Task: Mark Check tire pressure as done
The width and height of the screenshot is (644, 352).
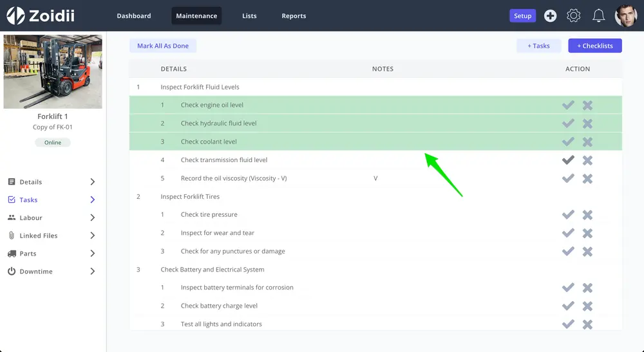Action: point(568,214)
